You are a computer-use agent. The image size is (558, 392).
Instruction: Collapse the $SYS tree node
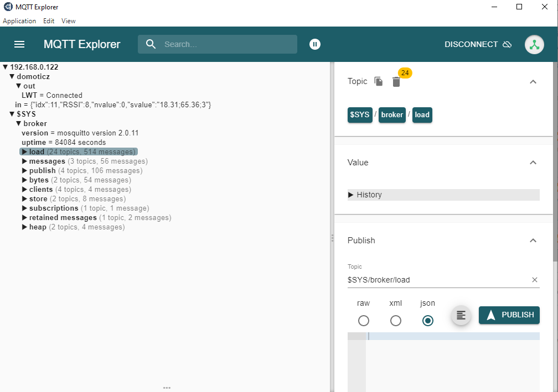point(12,114)
